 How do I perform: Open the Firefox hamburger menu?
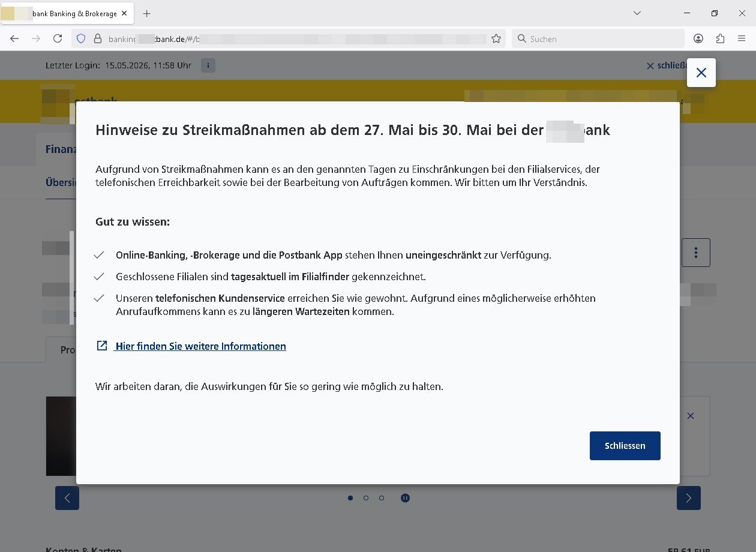pos(742,38)
